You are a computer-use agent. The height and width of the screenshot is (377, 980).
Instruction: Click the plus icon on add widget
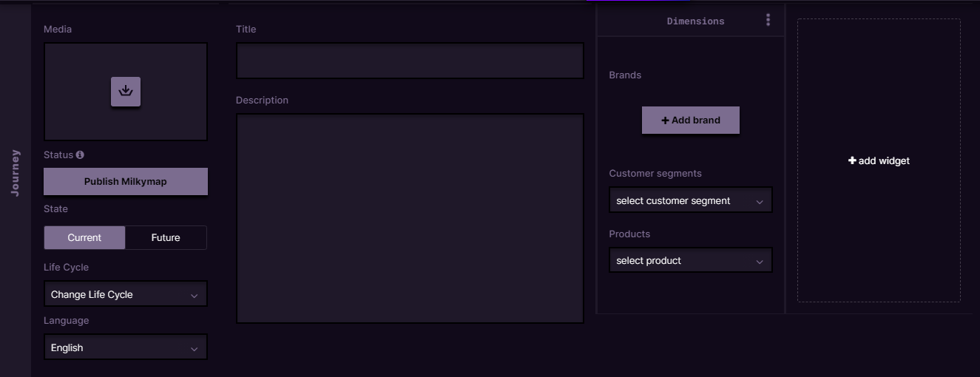[852, 160]
